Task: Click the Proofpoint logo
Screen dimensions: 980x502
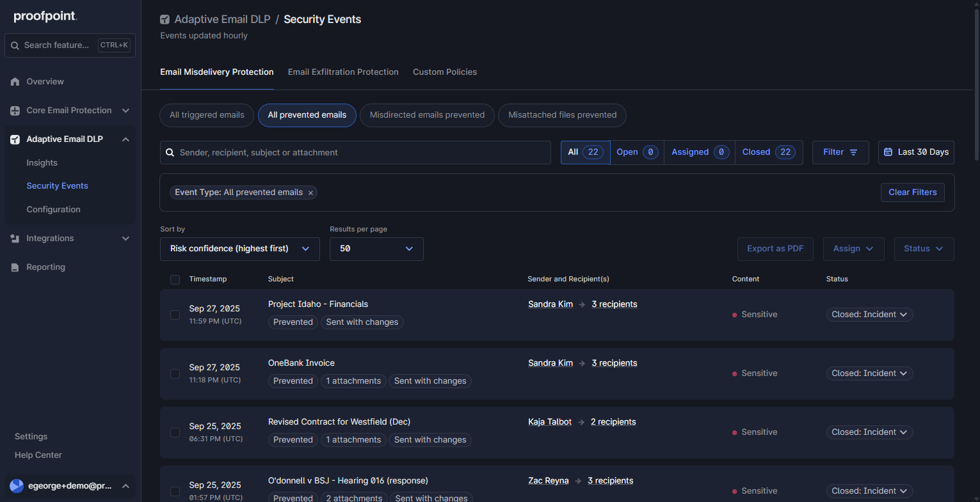Action: tap(45, 17)
